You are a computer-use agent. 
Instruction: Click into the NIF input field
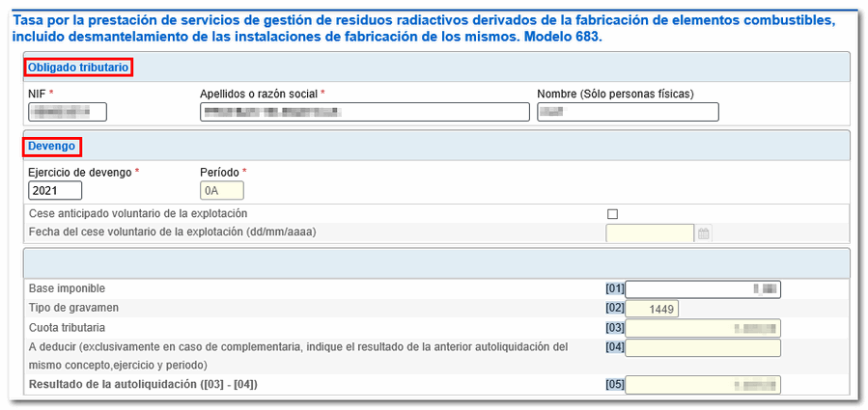click(x=68, y=112)
